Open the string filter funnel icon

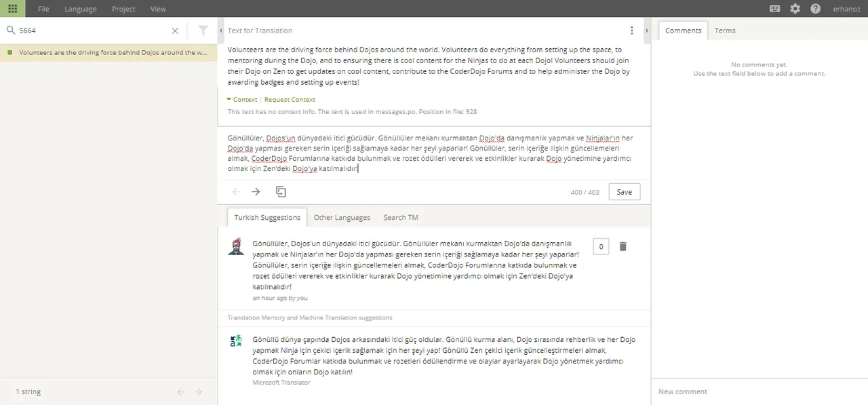(203, 31)
